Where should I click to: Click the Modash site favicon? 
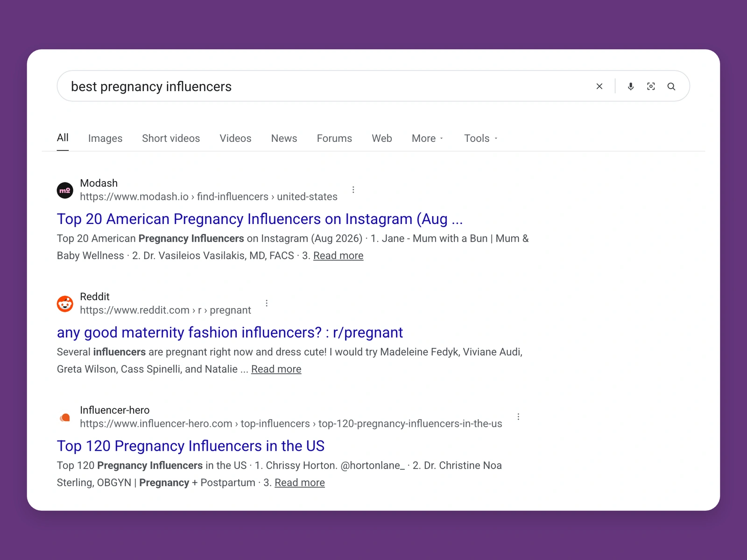tap(65, 190)
